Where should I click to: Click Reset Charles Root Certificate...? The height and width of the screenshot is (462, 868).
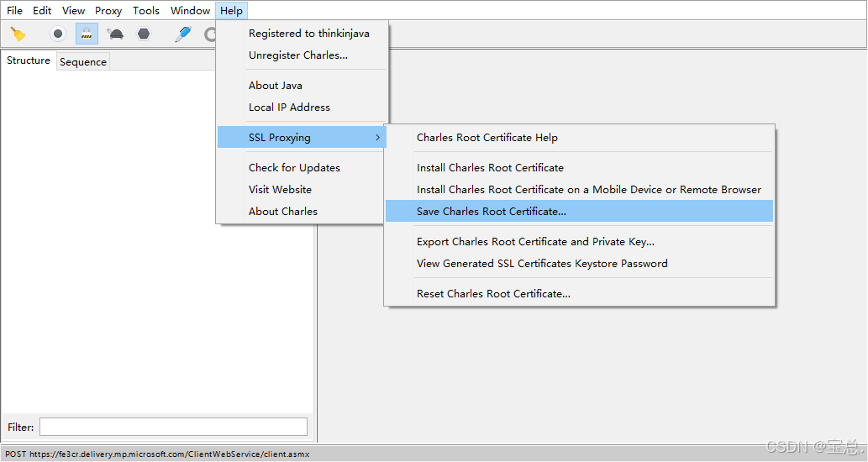pyautogui.click(x=579, y=294)
